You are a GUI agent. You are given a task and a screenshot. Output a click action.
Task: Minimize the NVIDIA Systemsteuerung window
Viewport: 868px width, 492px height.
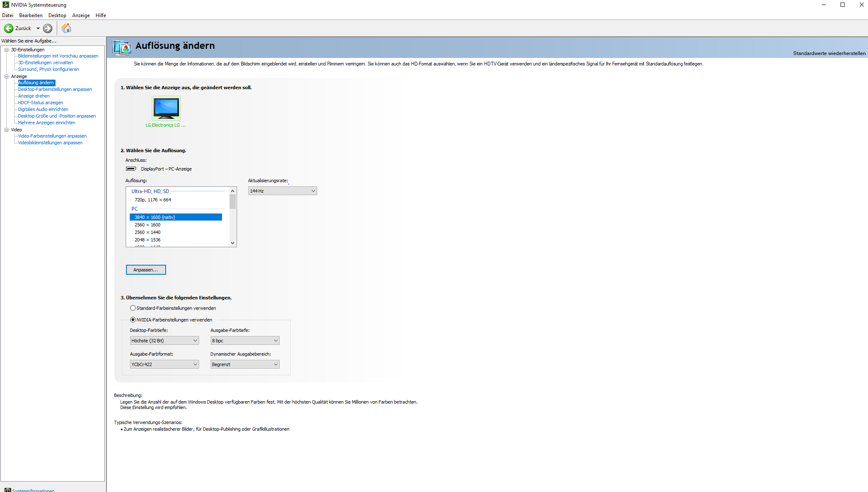point(824,5)
